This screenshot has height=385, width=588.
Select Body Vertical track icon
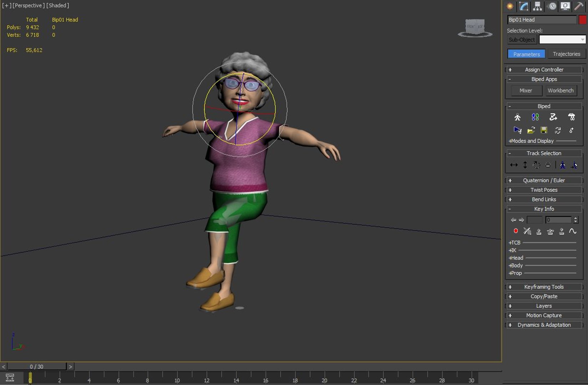pyautogui.click(x=525, y=165)
